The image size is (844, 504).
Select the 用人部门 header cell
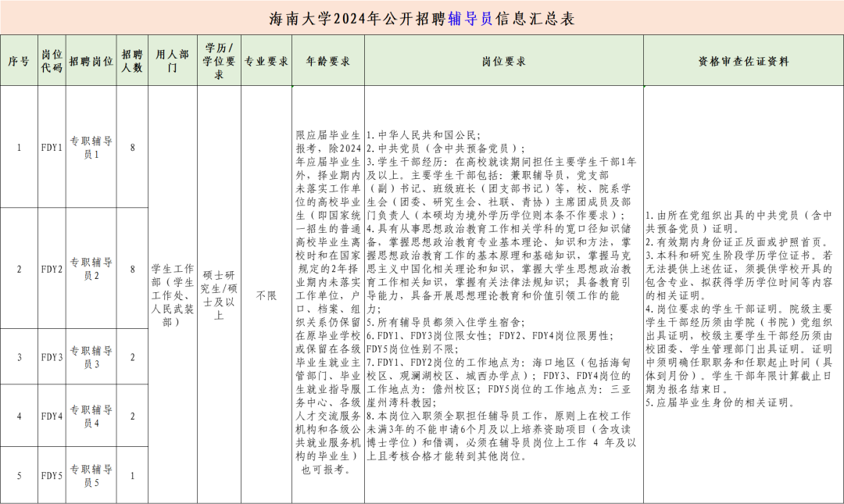pyautogui.click(x=173, y=61)
